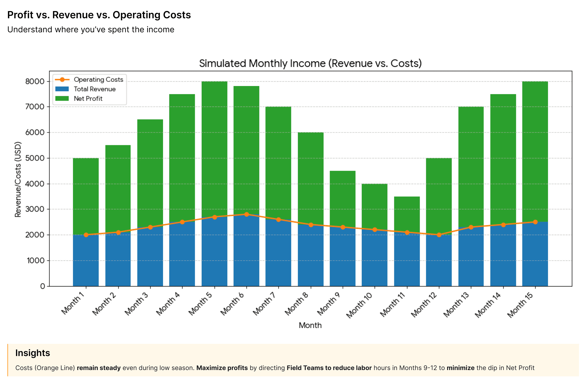The height and width of the screenshot is (389, 588).
Task: Click the chart title Simulated Monthly Income
Action: (x=310, y=63)
